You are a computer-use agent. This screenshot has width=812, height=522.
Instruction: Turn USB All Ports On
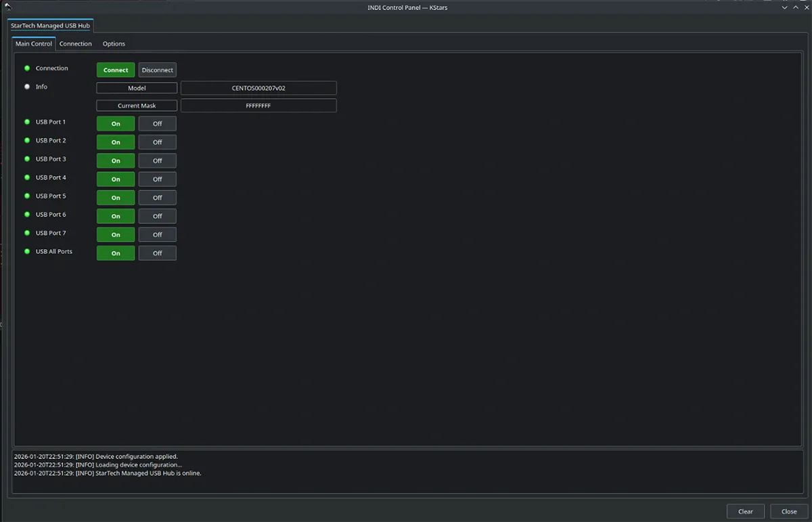point(116,253)
